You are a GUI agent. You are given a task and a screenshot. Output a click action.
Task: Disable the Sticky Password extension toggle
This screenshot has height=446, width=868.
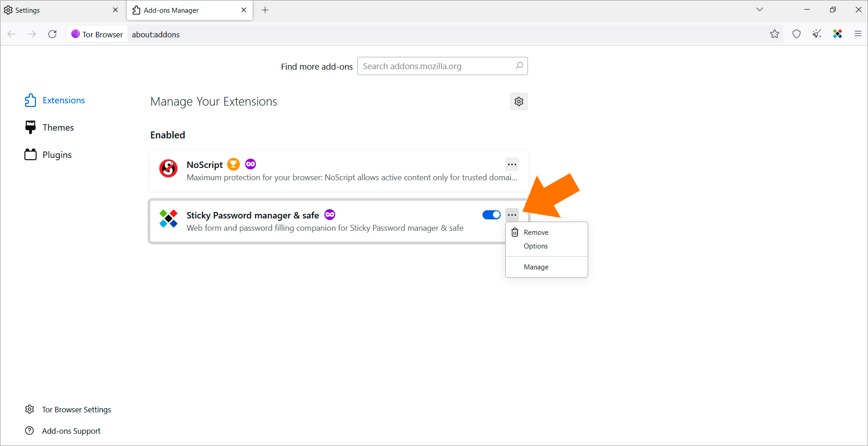492,215
